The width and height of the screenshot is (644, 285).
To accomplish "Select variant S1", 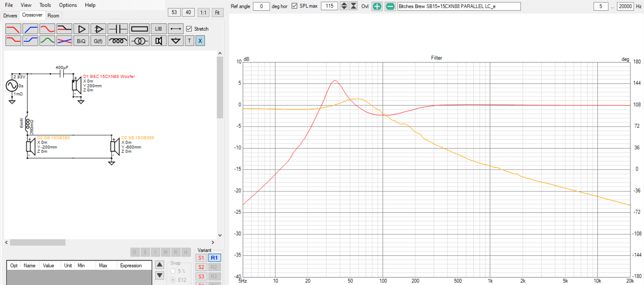I will point(201,258).
